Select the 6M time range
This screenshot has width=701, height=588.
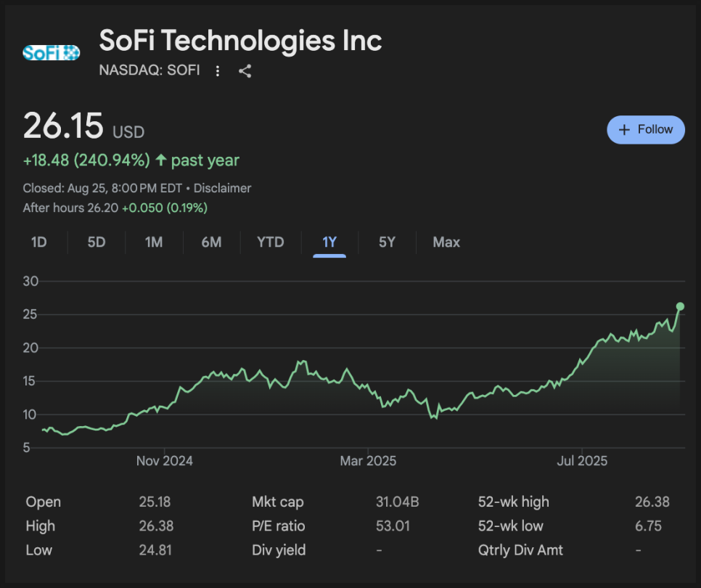click(211, 242)
